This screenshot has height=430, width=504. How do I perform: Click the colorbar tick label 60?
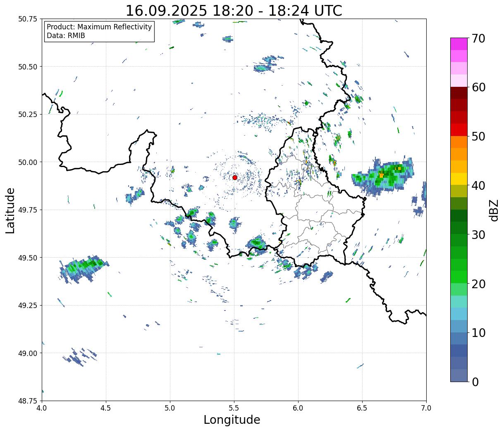coord(478,87)
